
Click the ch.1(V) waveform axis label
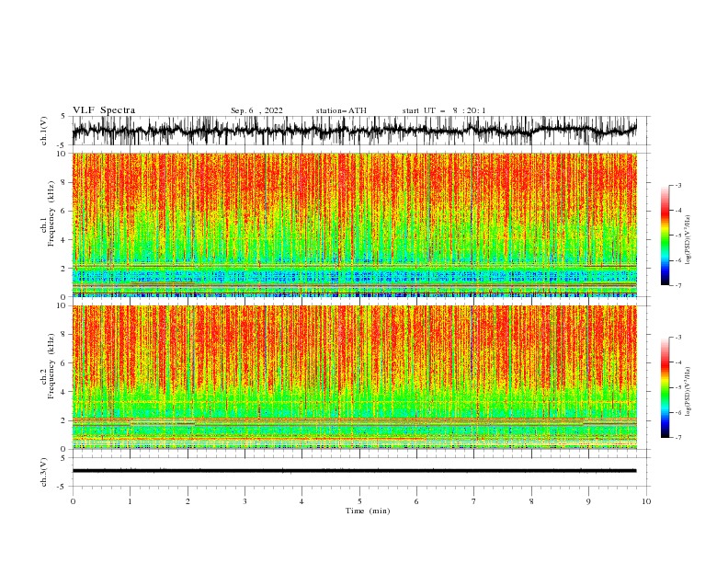(x=44, y=130)
